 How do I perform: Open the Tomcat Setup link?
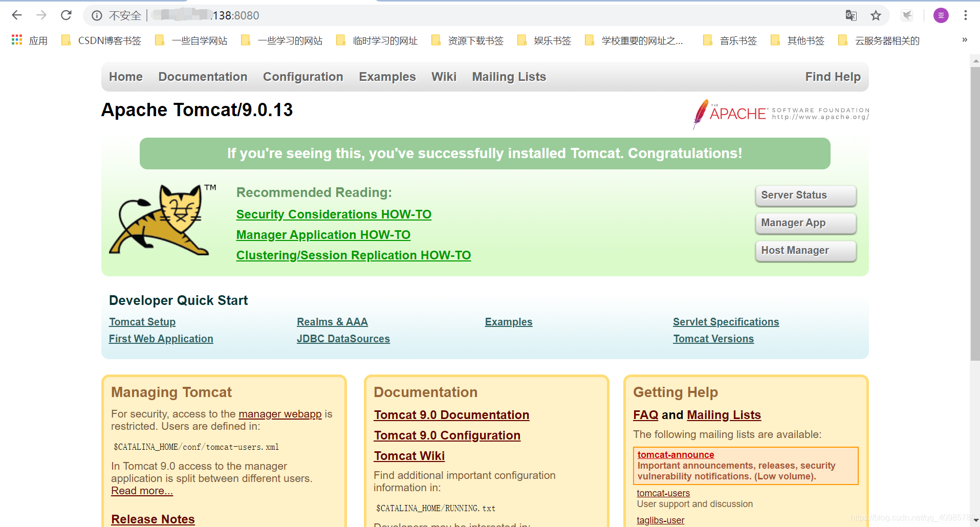(142, 322)
